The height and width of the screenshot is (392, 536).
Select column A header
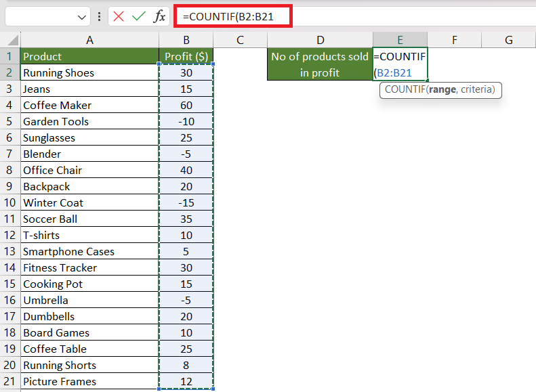point(89,40)
